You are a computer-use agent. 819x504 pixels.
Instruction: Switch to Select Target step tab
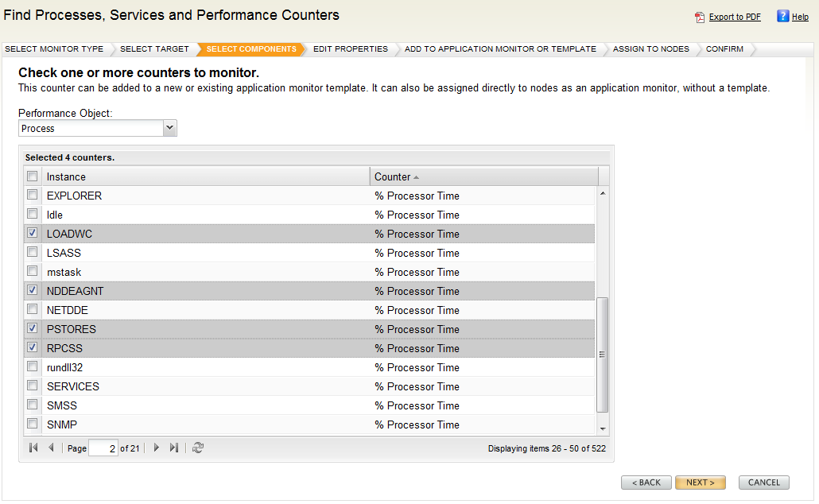[154, 49]
